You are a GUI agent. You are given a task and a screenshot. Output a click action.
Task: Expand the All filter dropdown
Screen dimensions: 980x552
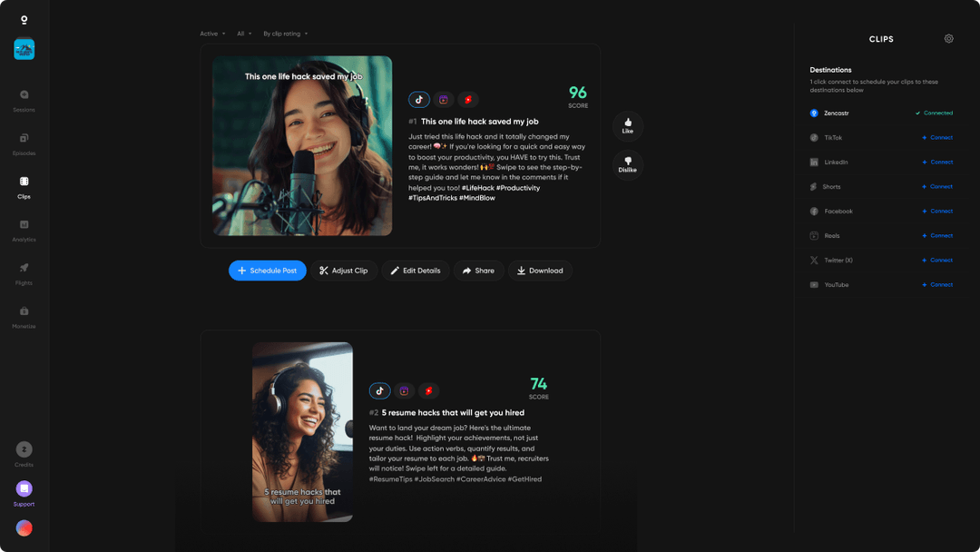coord(242,33)
